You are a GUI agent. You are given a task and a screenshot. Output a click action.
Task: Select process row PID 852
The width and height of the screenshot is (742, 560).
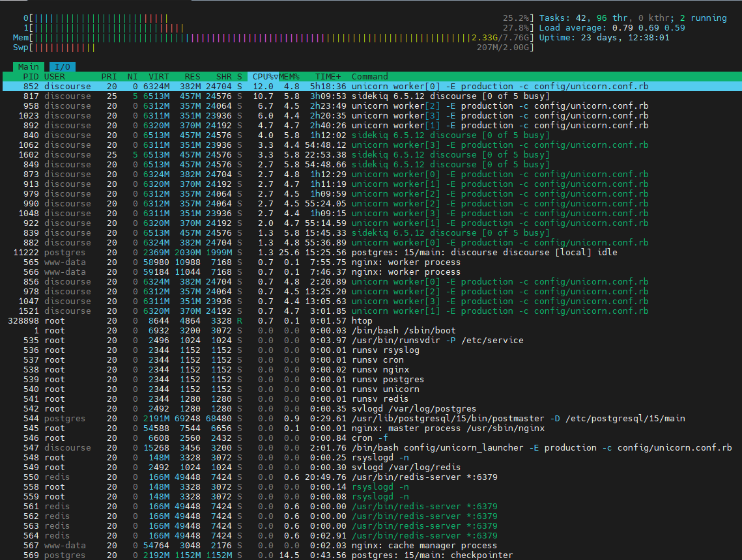coord(371,87)
